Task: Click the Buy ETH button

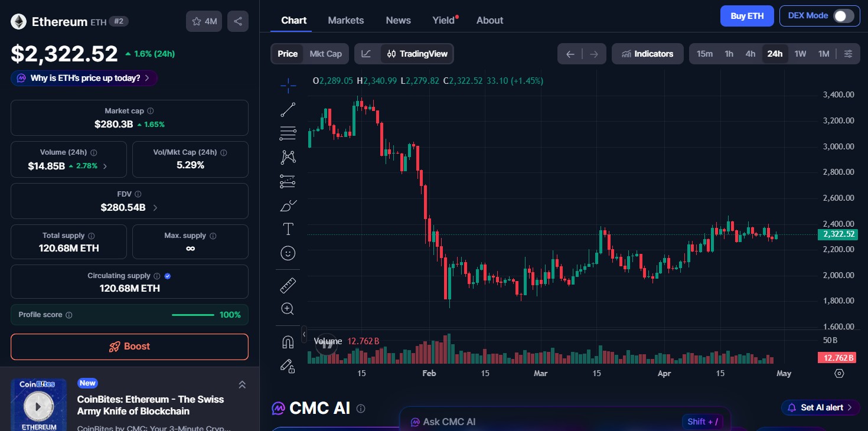Action: pyautogui.click(x=746, y=16)
